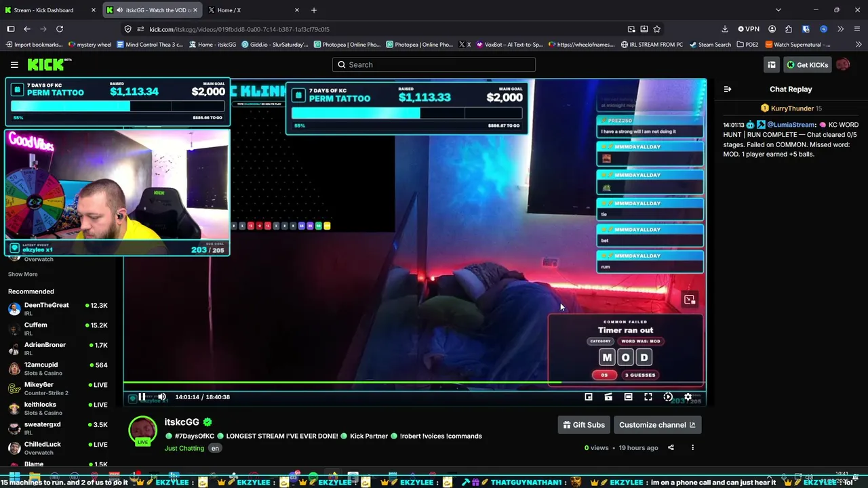Open the Import bookmarks item
The width and height of the screenshot is (868, 488).
pyautogui.click(x=35, y=45)
